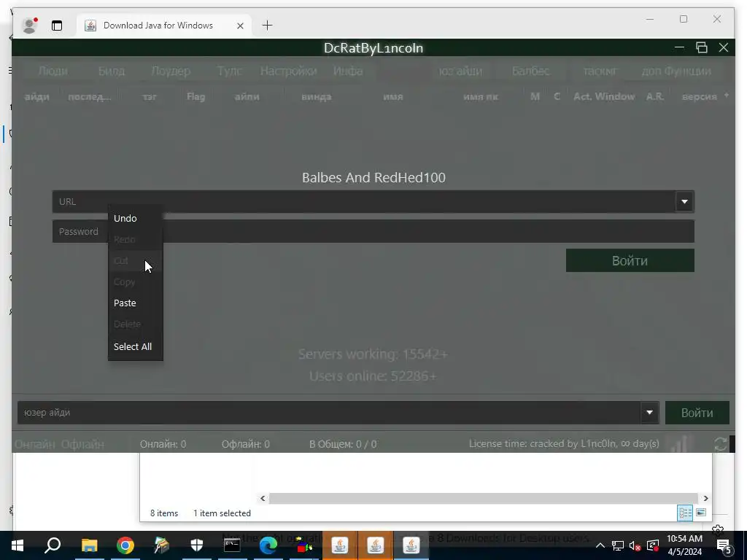Click the File Explorer horizontal scrollbar track
This screenshot has height=560, width=747.
pos(483,498)
